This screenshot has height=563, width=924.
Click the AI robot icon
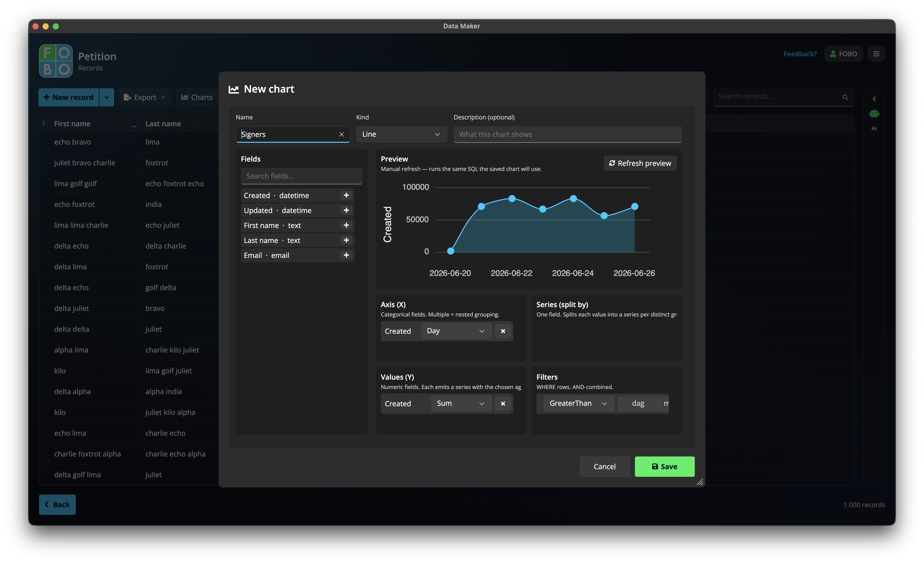874,114
